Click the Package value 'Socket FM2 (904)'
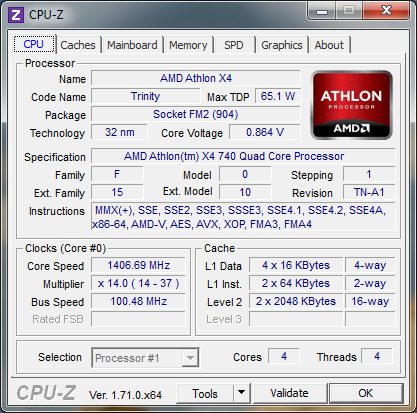This screenshot has height=413, width=417. [x=196, y=114]
